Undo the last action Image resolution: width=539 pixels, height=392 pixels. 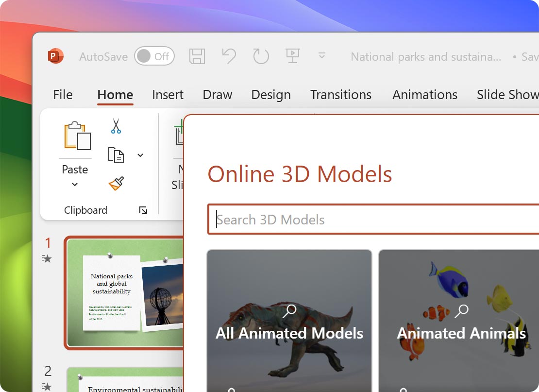pyautogui.click(x=229, y=56)
